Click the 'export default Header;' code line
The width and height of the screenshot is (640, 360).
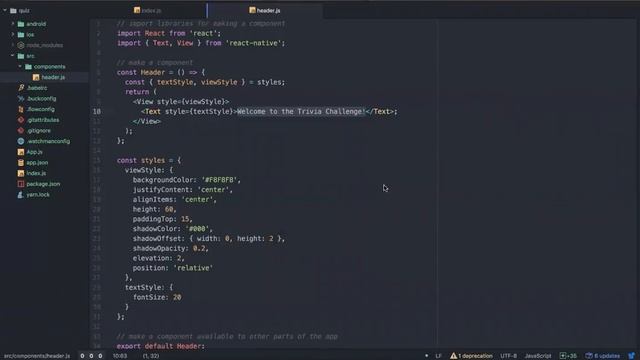coord(161,346)
